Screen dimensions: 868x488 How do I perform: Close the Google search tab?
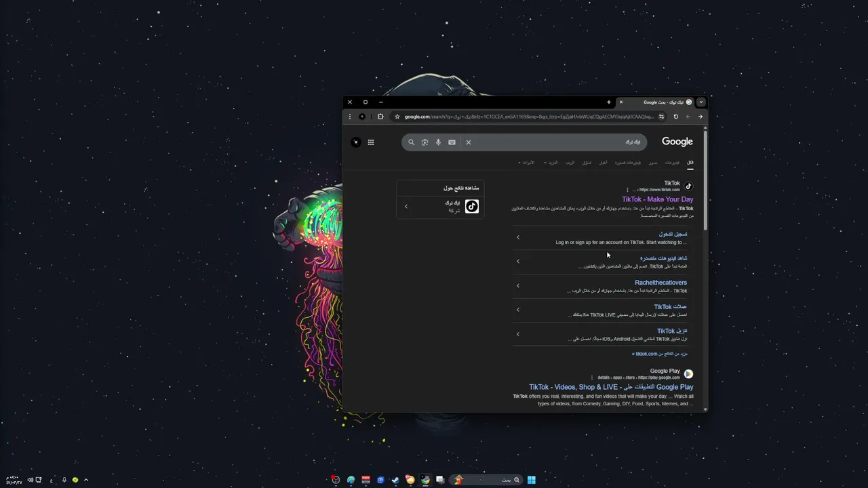point(621,102)
